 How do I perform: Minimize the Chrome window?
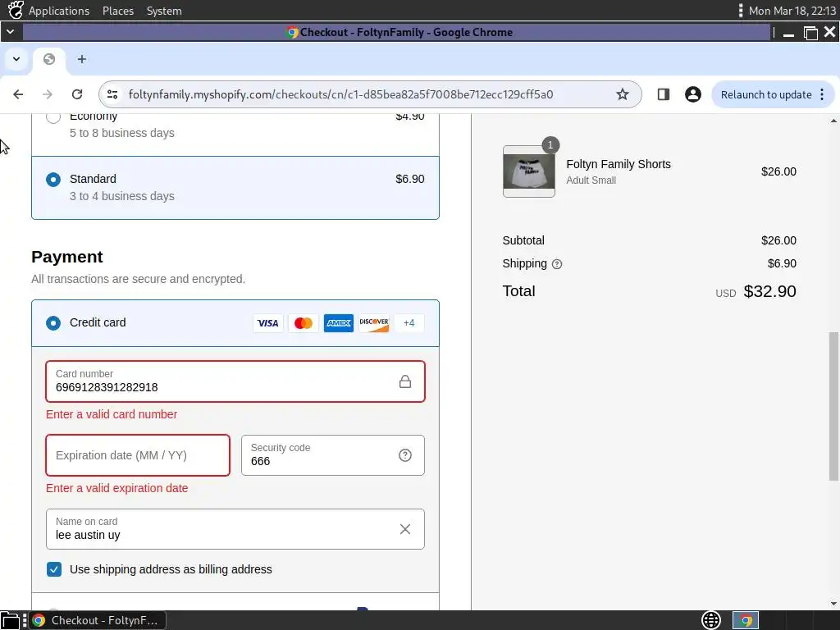click(x=788, y=33)
